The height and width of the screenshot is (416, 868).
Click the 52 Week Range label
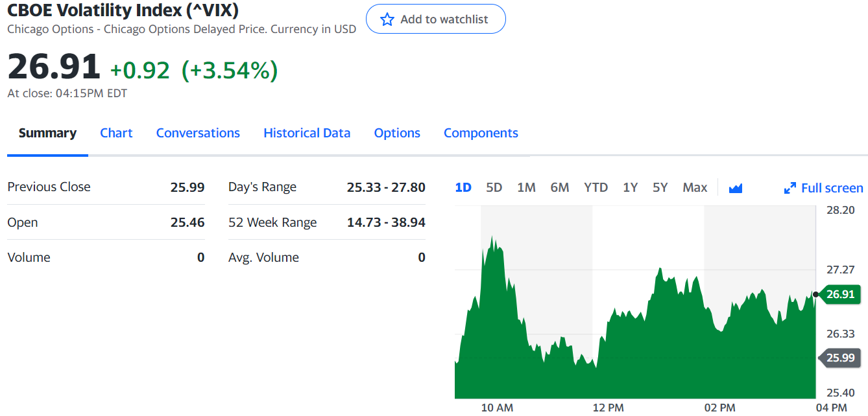272,223
